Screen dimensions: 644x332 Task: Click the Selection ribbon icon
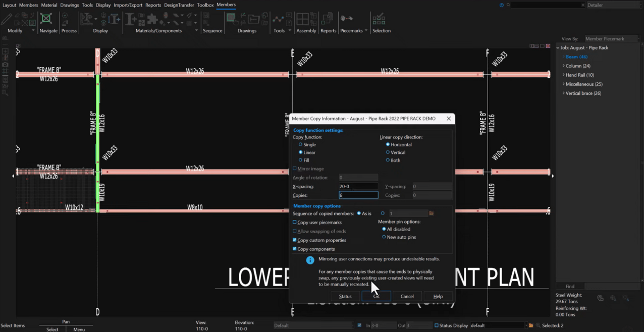380,20
